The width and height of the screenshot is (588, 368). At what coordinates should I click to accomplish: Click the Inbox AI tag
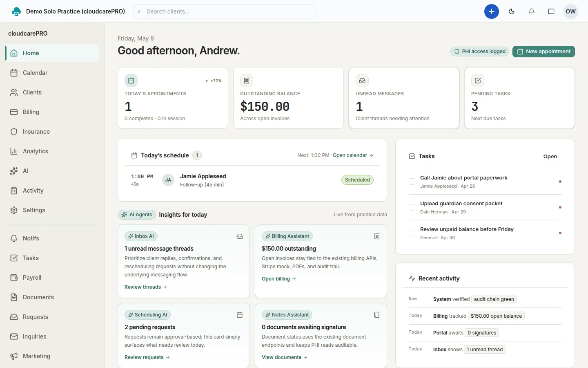[x=141, y=236]
